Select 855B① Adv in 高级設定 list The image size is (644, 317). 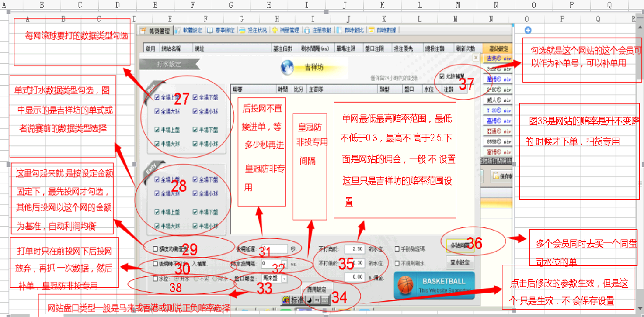click(498, 142)
